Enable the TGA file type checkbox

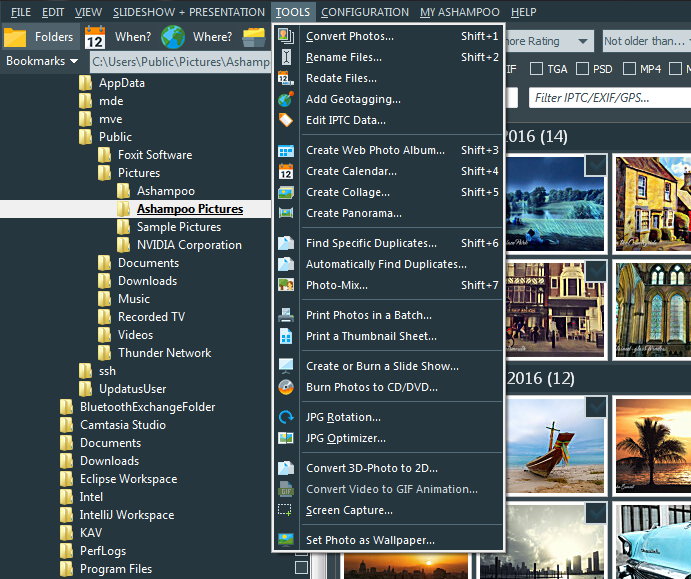[537, 69]
